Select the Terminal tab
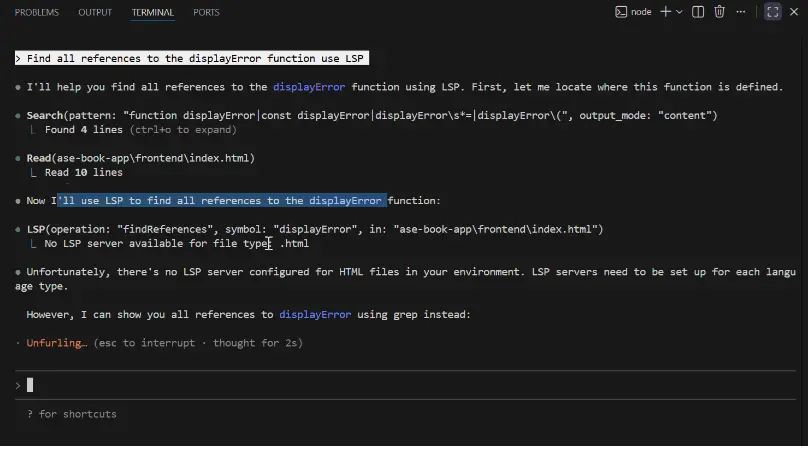The image size is (808, 449). (152, 12)
